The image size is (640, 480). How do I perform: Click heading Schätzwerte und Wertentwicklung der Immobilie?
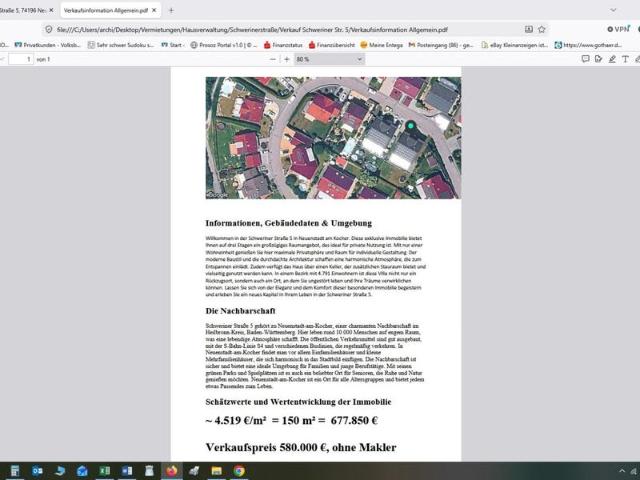tap(298, 402)
